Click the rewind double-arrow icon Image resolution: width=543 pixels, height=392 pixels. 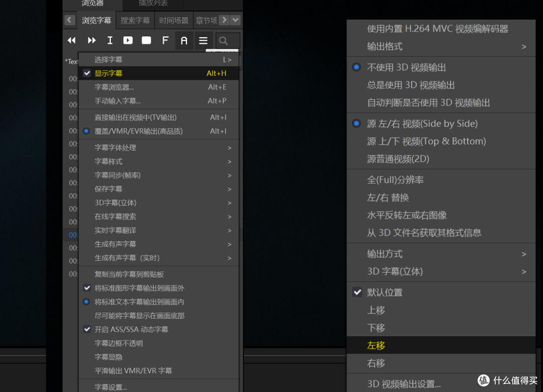[72, 41]
